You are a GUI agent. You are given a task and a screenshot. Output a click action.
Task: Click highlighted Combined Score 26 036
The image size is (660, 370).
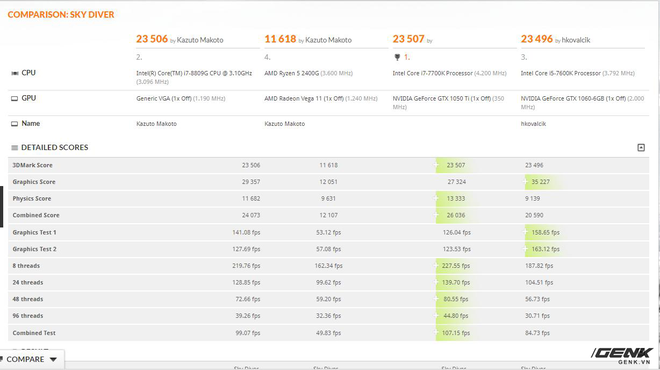pyautogui.click(x=456, y=215)
